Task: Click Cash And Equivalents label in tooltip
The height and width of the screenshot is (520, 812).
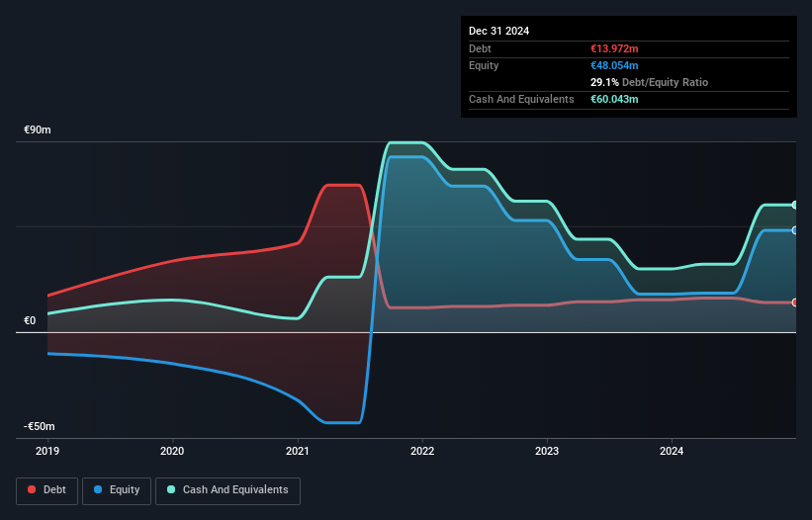Action: click(x=521, y=99)
